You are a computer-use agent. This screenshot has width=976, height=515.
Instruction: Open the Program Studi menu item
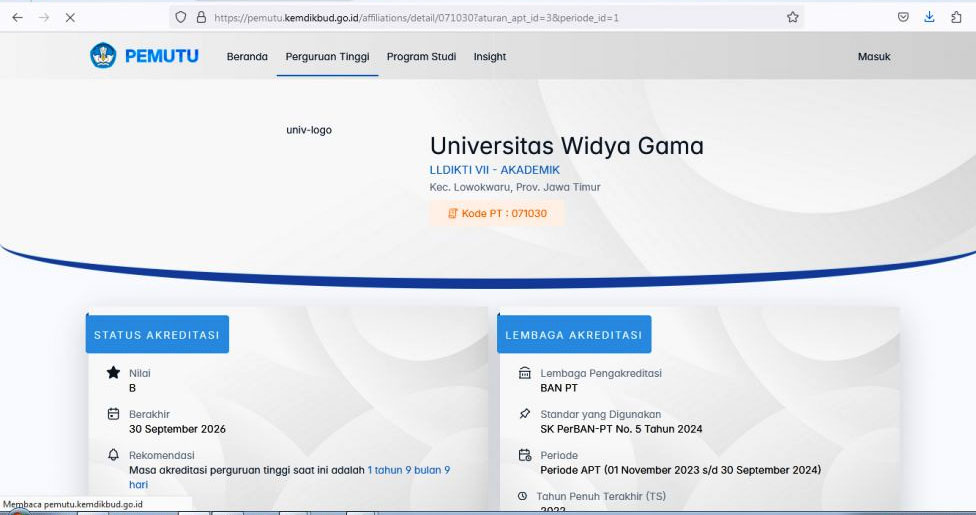click(x=421, y=57)
